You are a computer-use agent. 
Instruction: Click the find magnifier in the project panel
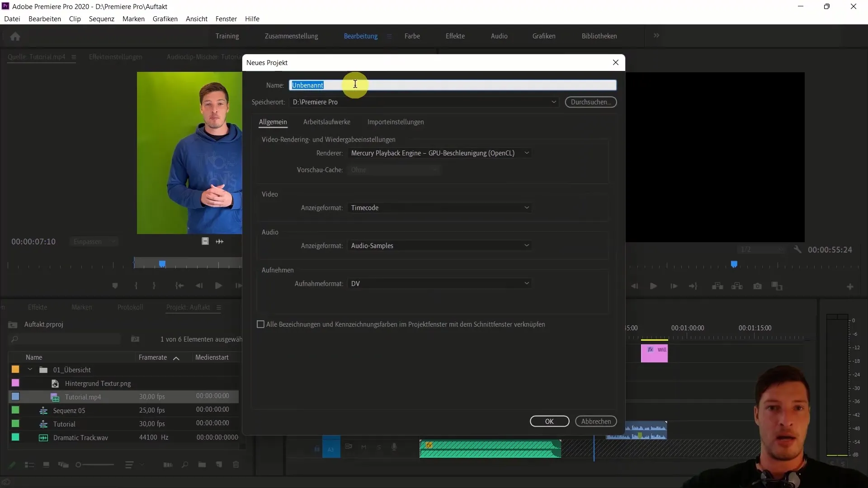(184, 465)
